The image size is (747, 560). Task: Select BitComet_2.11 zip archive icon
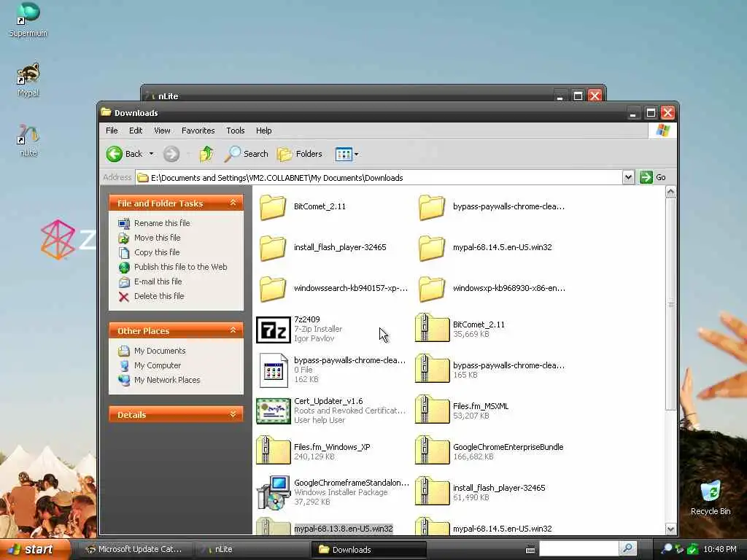coord(432,328)
